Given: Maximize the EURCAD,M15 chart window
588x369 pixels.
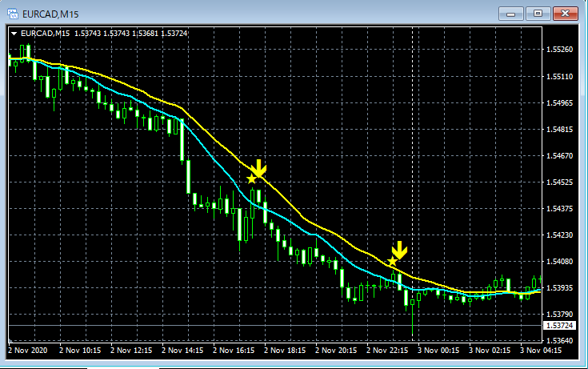Looking at the screenshot, I should pos(538,14).
